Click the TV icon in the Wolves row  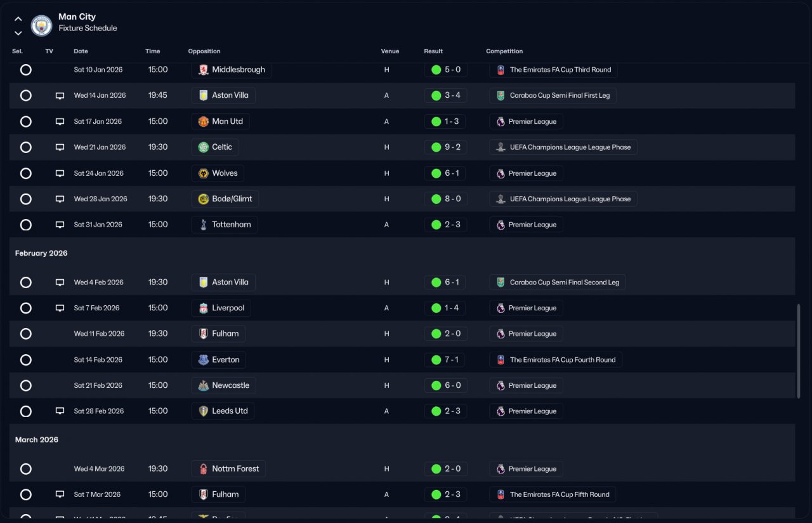click(x=60, y=173)
